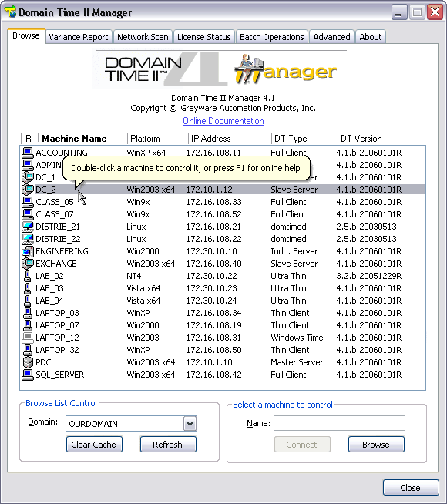Click IP address 172.30.10.22
Screen dimensions: 447x504
click(212, 276)
